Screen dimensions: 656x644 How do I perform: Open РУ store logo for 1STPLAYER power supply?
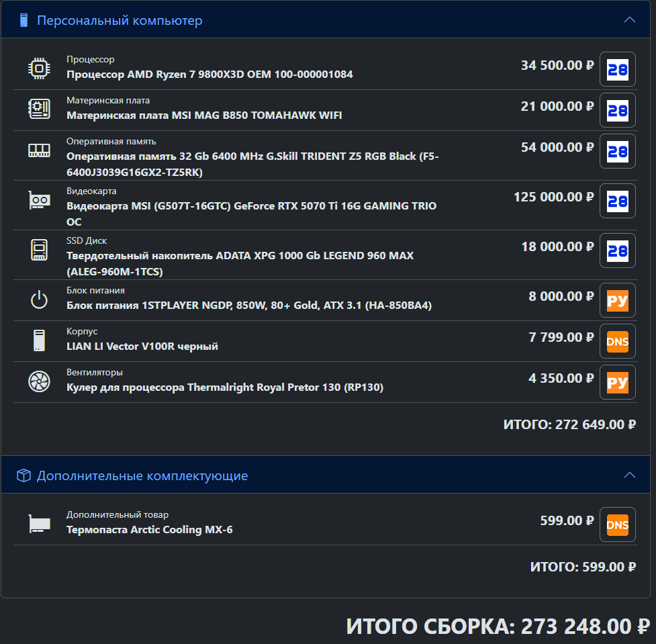point(618,300)
